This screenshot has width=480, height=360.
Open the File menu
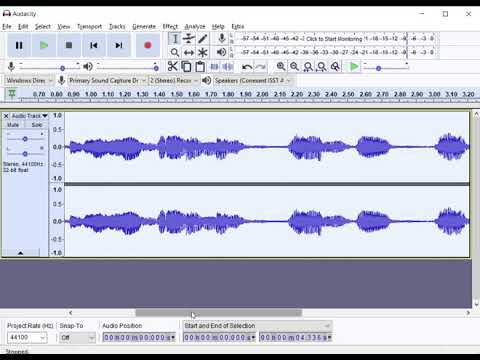point(7,26)
